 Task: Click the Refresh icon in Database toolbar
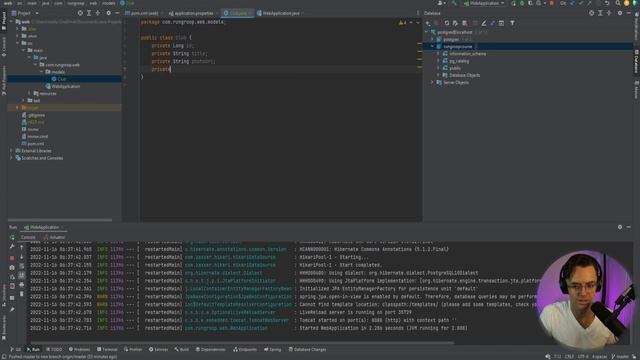pos(447,23)
